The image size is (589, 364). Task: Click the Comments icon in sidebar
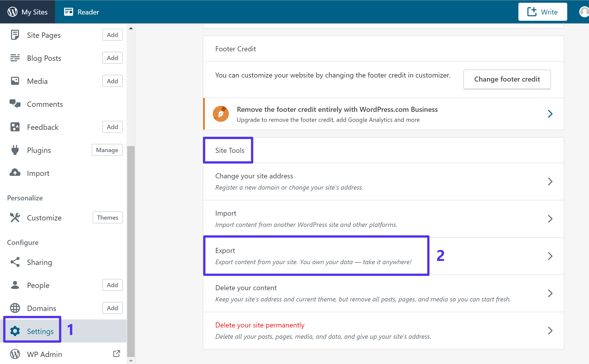point(15,104)
